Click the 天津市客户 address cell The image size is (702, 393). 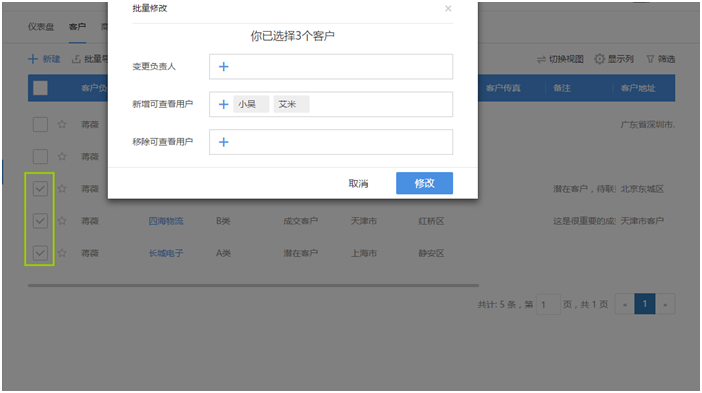click(x=642, y=221)
